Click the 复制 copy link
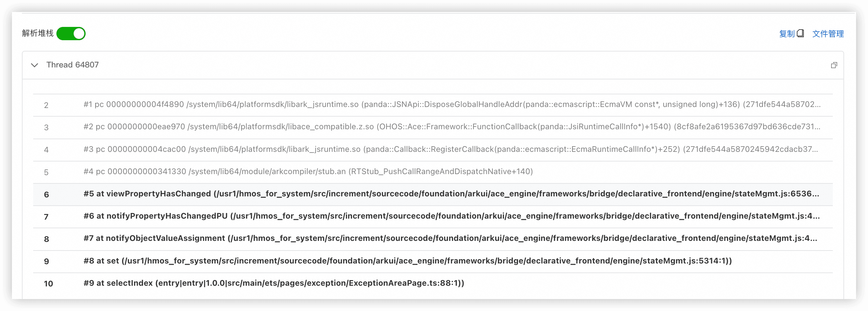 (x=786, y=34)
